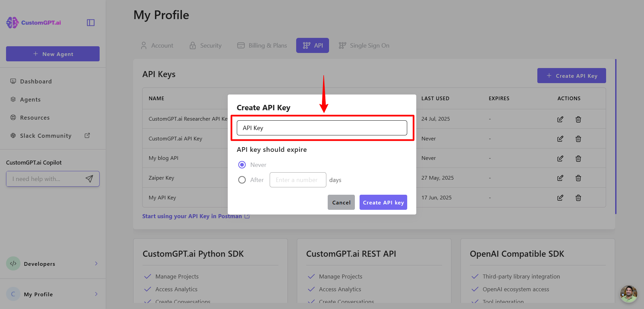Switch to the Security tab
Image resolution: width=644 pixels, height=309 pixels.
point(206,46)
